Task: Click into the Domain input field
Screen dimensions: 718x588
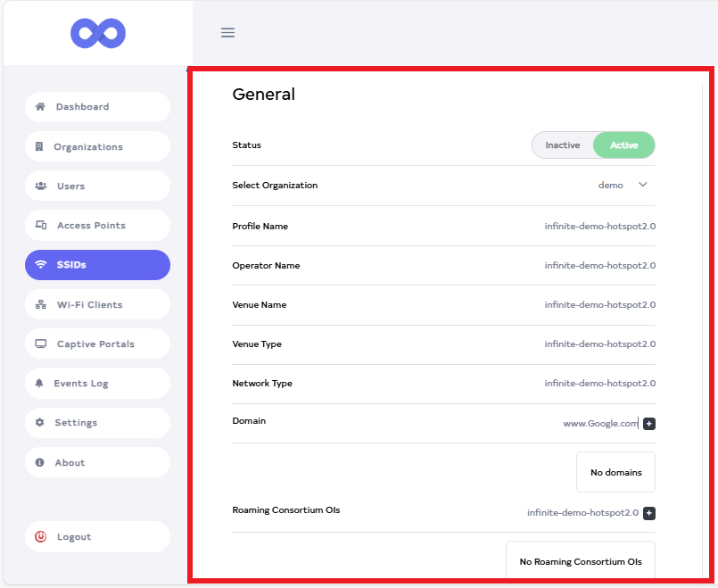Action: pos(599,424)
